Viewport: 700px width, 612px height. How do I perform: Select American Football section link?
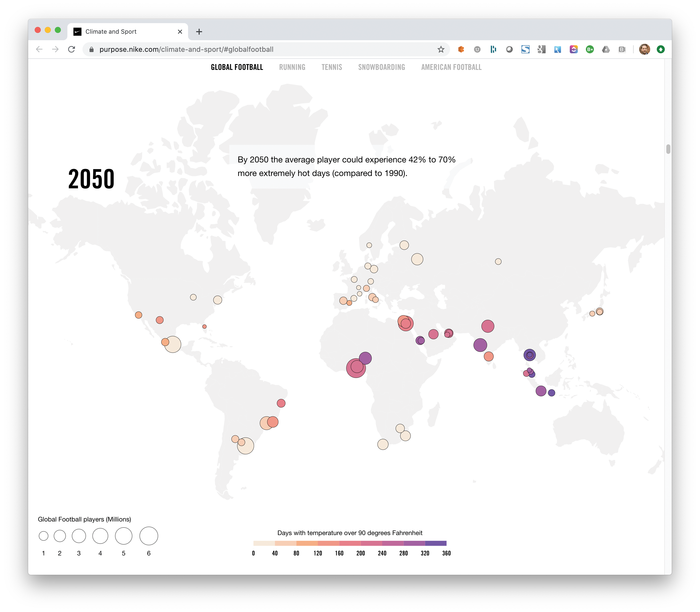coord(451,67)
